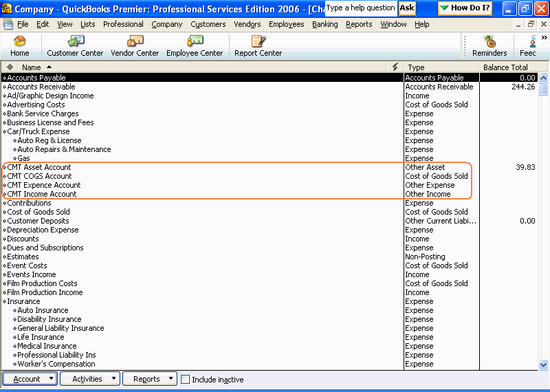
Task: Show Reminders from the toolbar
Action: coord(489,46)
